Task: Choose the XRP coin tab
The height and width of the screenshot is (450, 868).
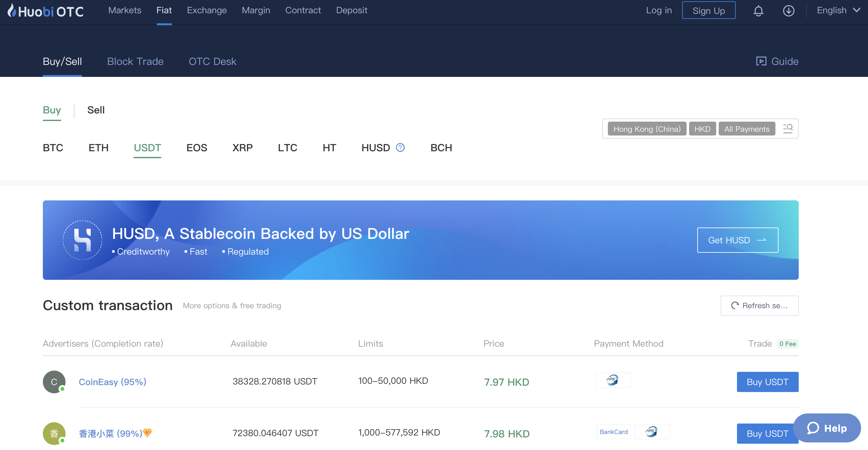Action: pyautogui.click(x=242, y=148)
